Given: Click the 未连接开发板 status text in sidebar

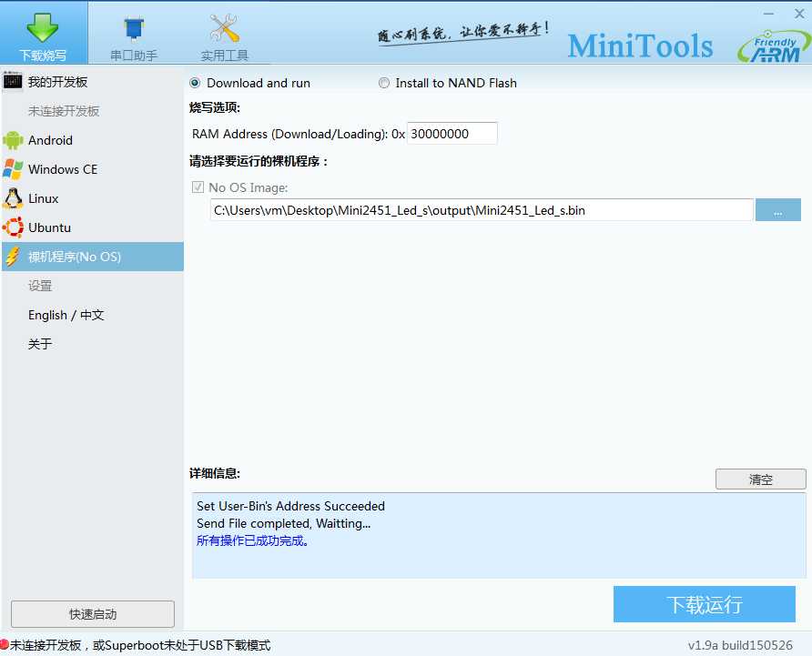Looking at the screenshot, I should click(x=64, y=111).
